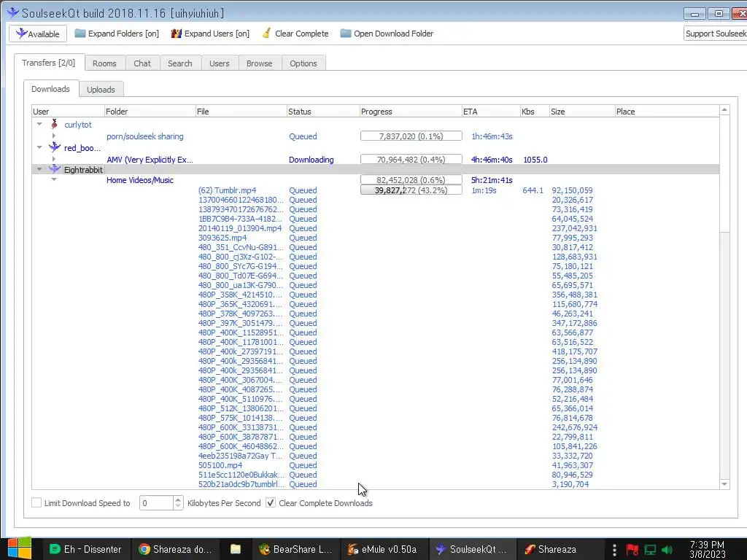Screen dimensions: 747x560
Task: Click the Home Videos/Music progress bar
Action: coord(411,179)
